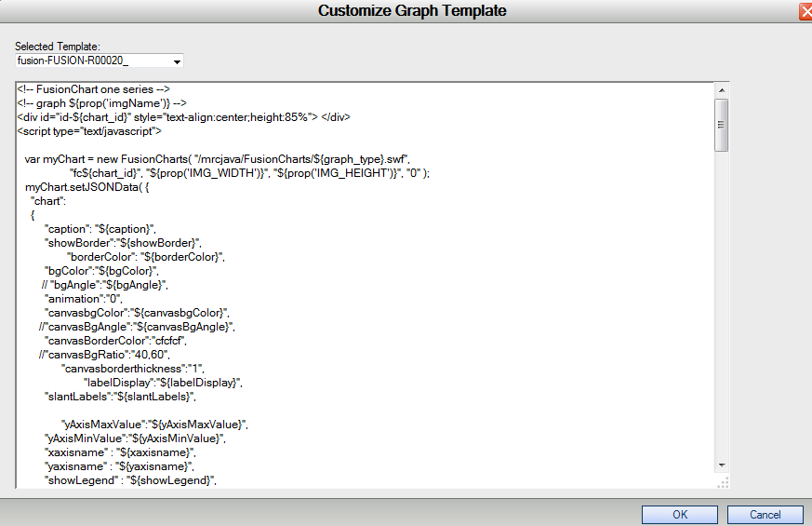Viewport: 812px width, 526px height.
Task: Click the fusion-FUSION-R00020_ template combo box
Action: tap(99, 61)
